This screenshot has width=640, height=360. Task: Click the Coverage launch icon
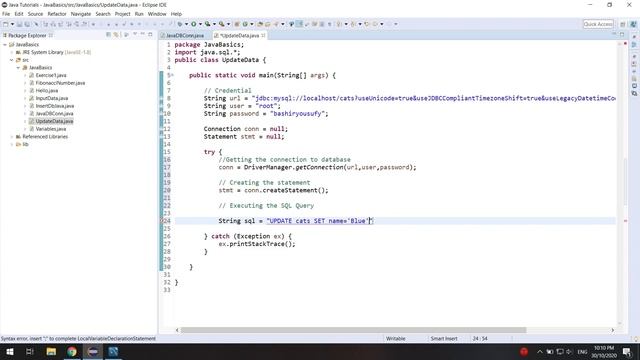[x=208, y=24]
